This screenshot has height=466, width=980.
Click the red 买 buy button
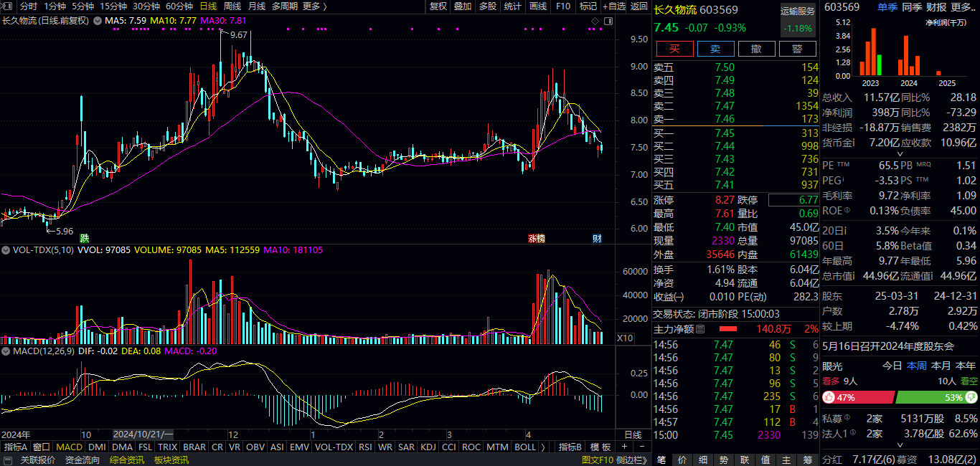coord(674,49)
